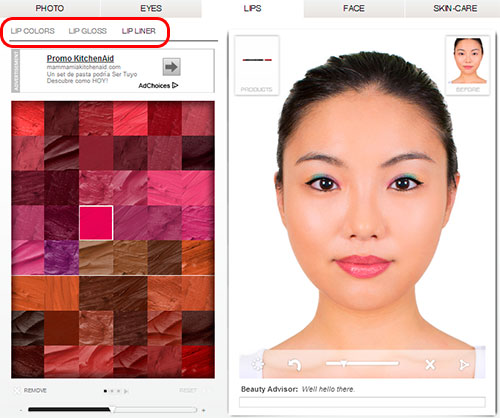Click the triangle arrow icon beside the X

point(464,365)
